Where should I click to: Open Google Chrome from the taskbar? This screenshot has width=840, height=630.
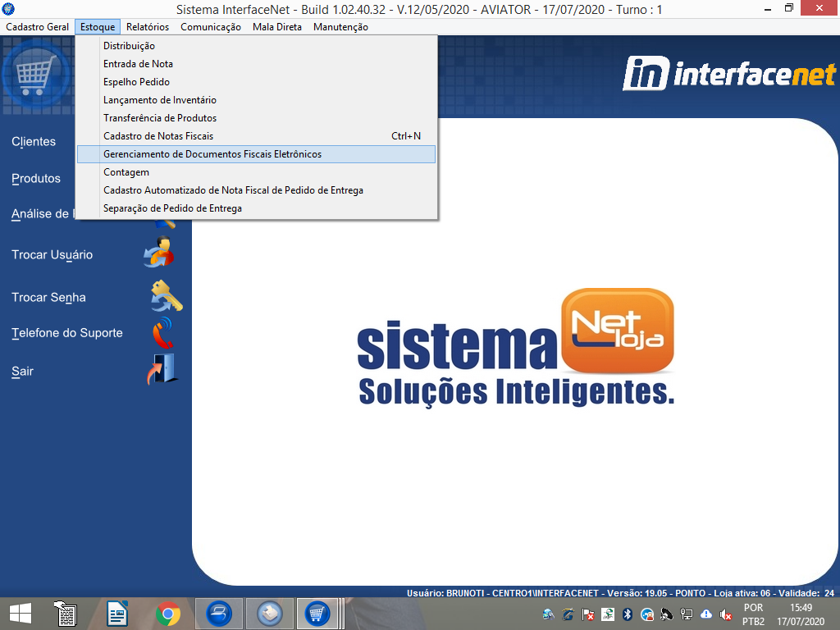click(168, 614)
